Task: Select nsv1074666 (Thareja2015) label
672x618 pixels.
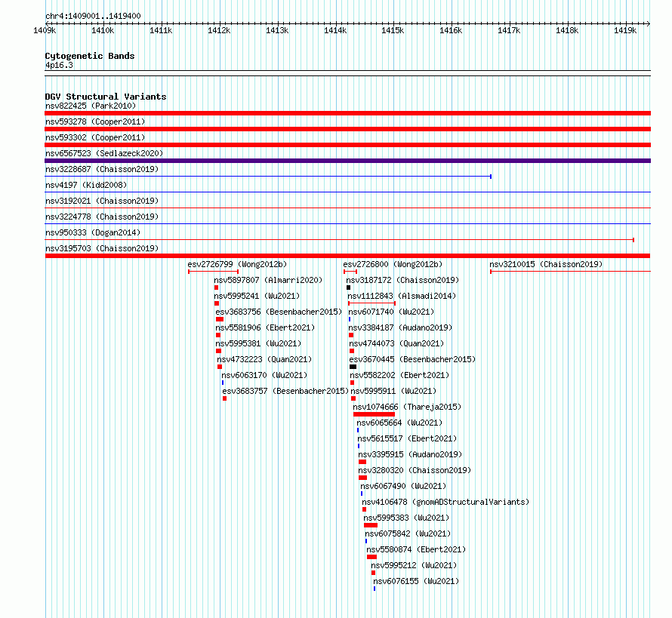Action: [x=407, y=407]
